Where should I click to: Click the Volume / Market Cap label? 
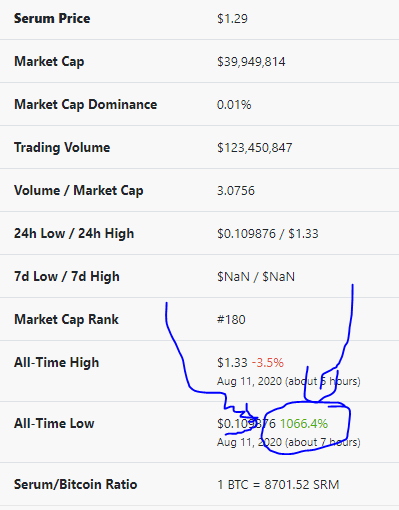[79, 191]
